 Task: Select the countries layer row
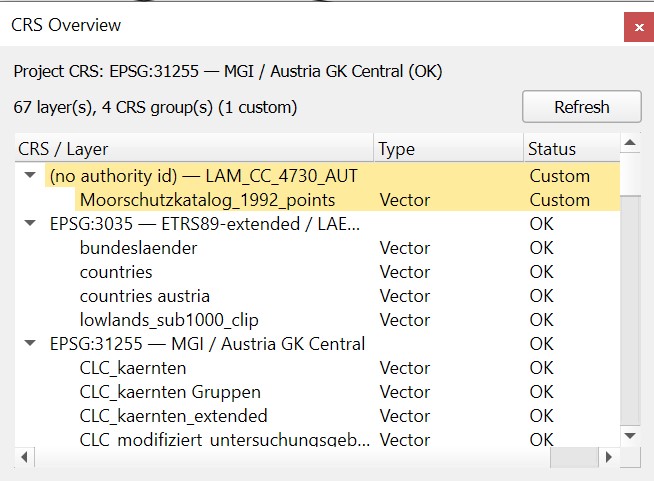click(317, 272)
